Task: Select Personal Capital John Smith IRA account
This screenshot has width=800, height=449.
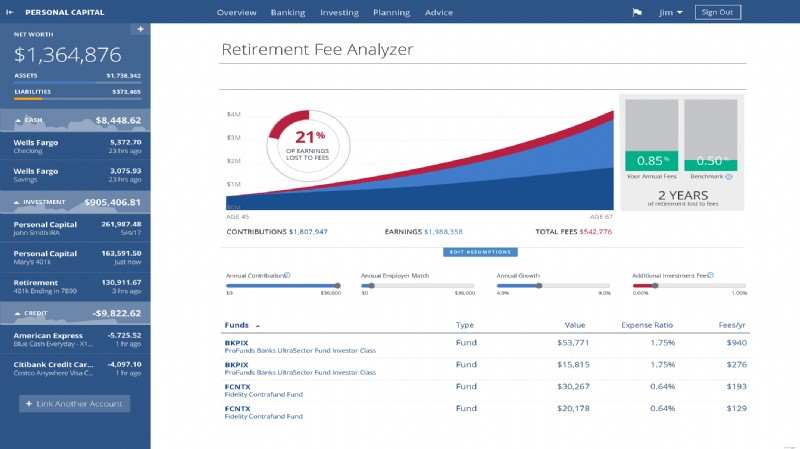Action: pos(76,228)
